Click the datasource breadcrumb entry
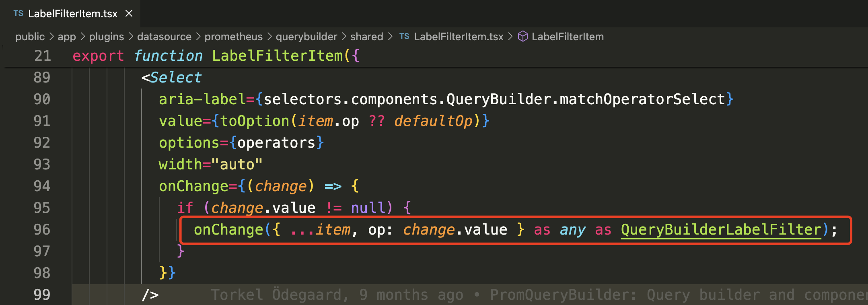 coord(164,36)
